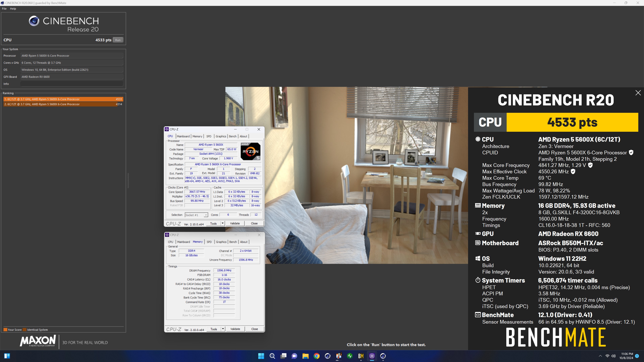644x362 pixels.
Task: Open the About tab in the lower CPU-Z window
Action: [244, 242]
